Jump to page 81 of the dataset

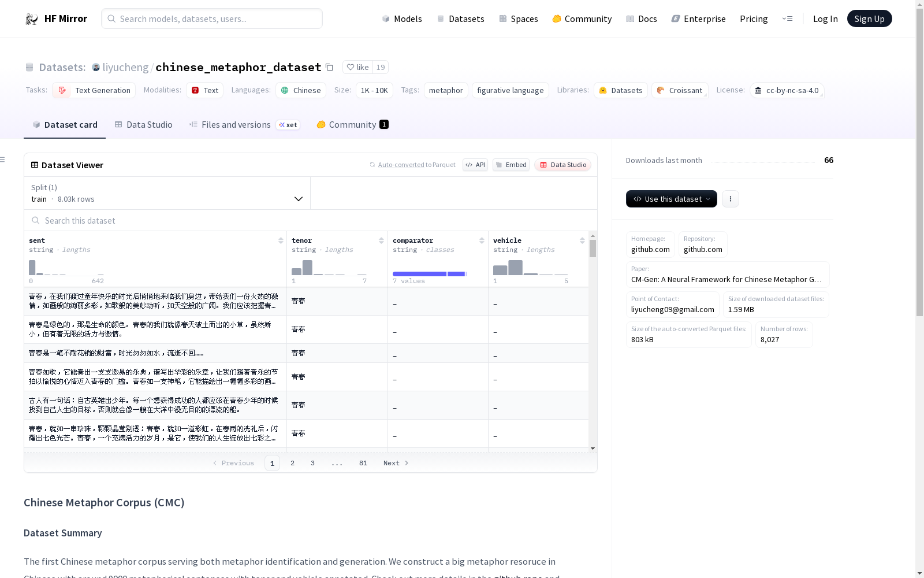363,463
